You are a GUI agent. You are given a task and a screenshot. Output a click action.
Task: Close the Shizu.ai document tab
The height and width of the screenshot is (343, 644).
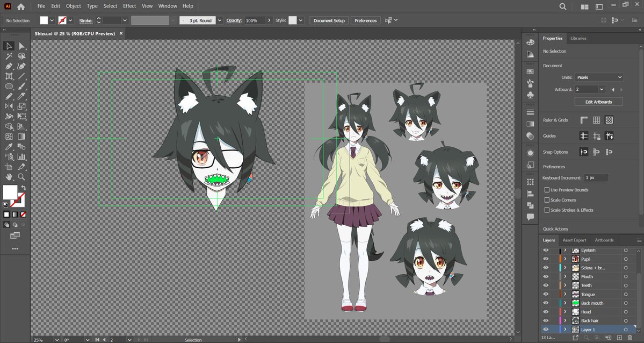click(121, 33)
